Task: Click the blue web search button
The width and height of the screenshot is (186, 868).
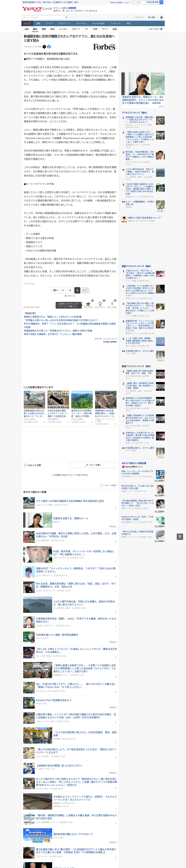Action: [161, 2]
